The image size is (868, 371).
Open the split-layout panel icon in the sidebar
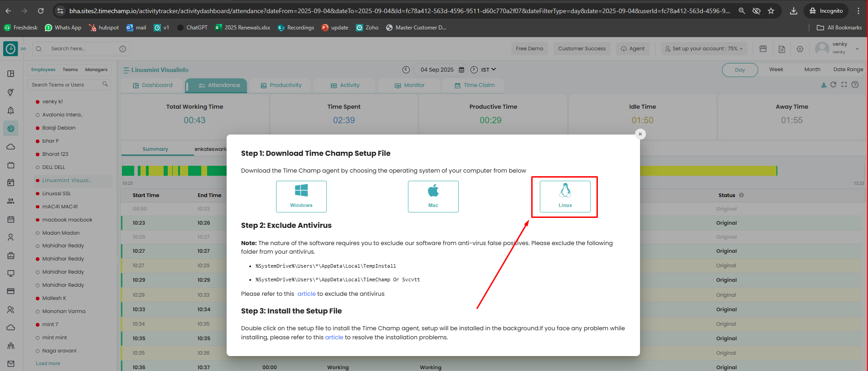click(x=11, y=74)
